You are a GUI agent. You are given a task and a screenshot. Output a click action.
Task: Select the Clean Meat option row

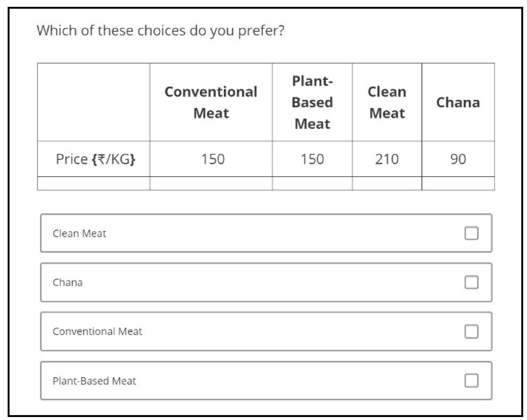click(x=266, y=233)
